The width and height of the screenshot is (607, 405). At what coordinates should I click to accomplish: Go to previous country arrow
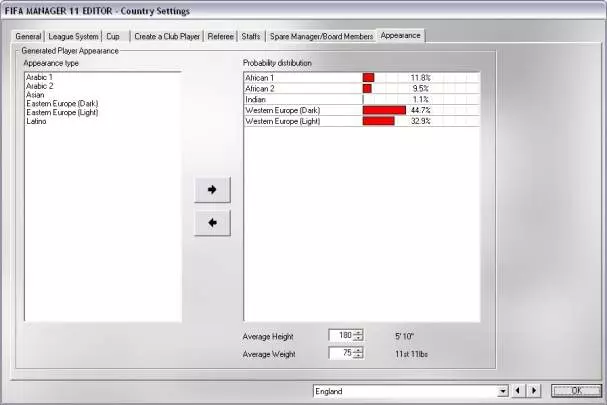pyautogui.click(x=520, y=390)
